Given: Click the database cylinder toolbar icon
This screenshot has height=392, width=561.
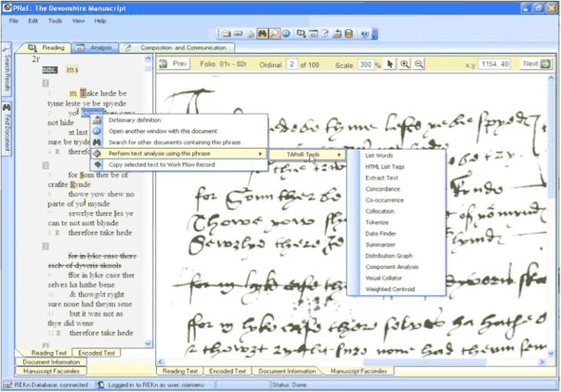Looking at the screenshot, I should pos(349,34).
